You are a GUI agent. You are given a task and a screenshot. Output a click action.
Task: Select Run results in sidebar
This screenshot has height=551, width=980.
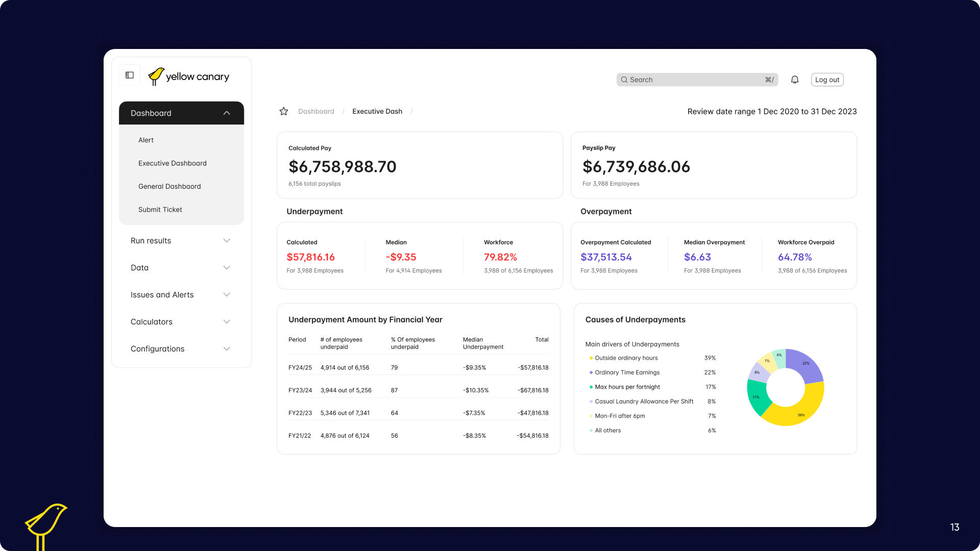[151, 241]
